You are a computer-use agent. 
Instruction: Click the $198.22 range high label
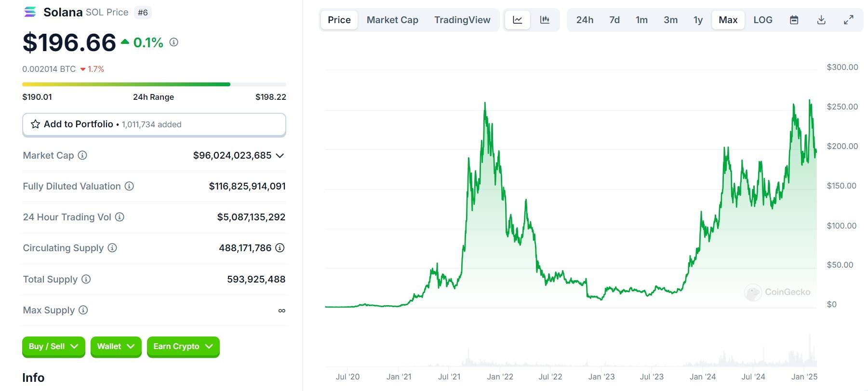271,97
